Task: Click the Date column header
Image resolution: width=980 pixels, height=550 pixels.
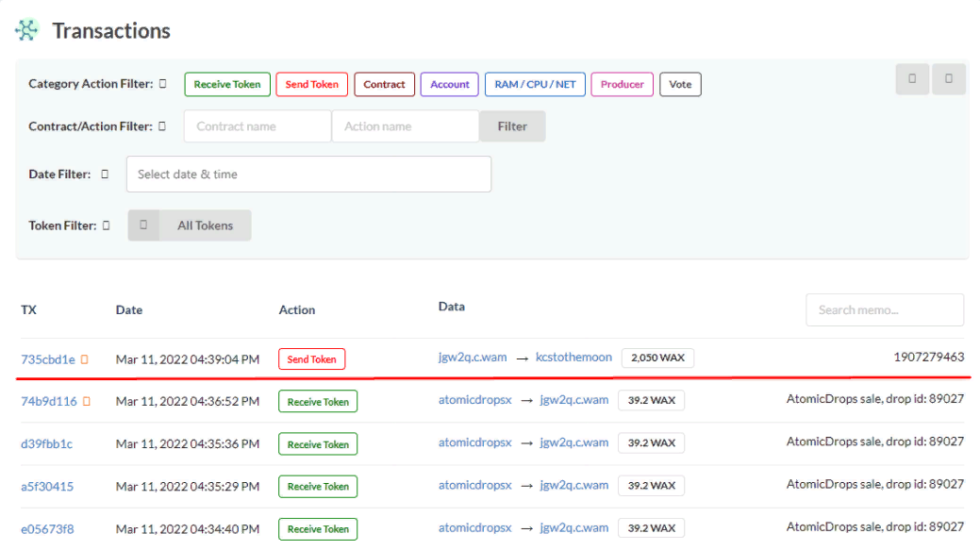Action: click(129, 310)
